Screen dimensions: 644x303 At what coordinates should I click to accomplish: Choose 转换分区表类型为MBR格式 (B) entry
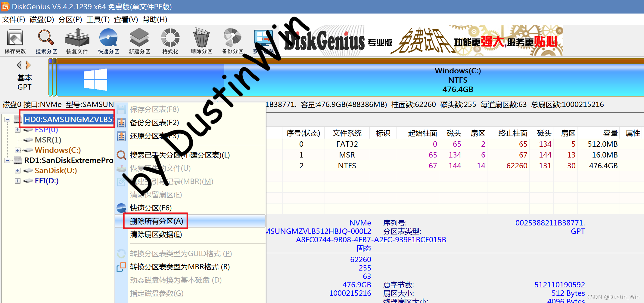tap(190, 267)
